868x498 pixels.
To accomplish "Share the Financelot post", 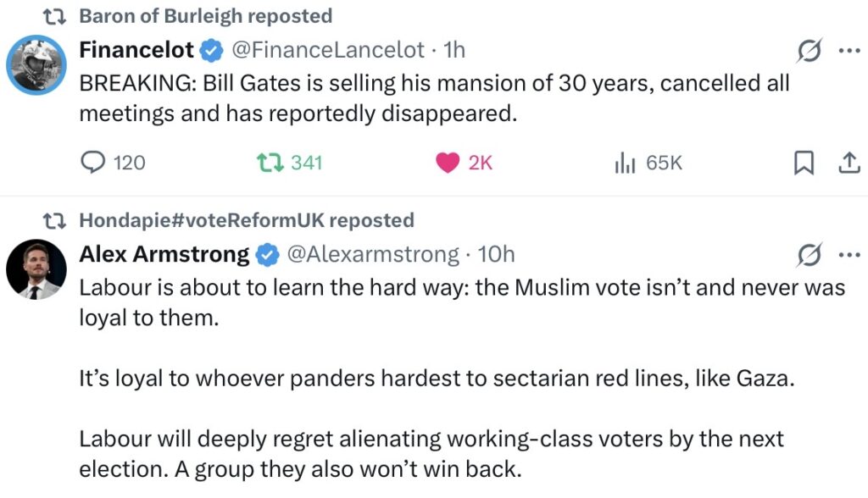I will pos(849,163).
